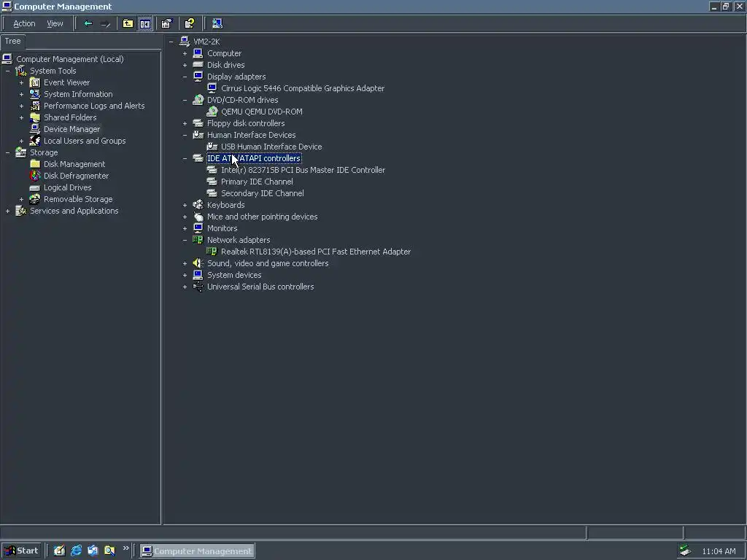Image resolution: width=747 pixels, height=560 pixels.
Task: Select DVD/CD-ROM drives category
Action: (x=242, y=100)
